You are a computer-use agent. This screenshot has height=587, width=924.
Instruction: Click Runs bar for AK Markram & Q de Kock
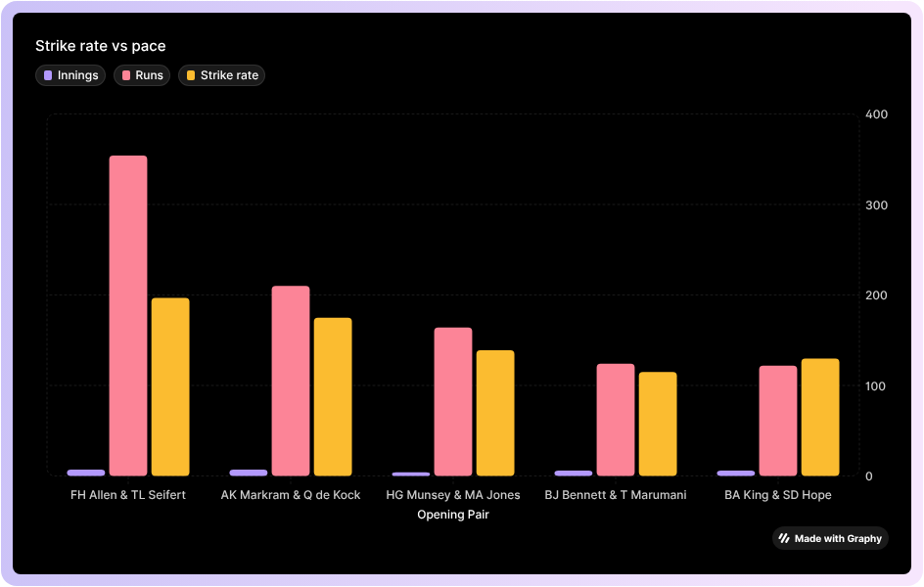(x=291, y=381)
